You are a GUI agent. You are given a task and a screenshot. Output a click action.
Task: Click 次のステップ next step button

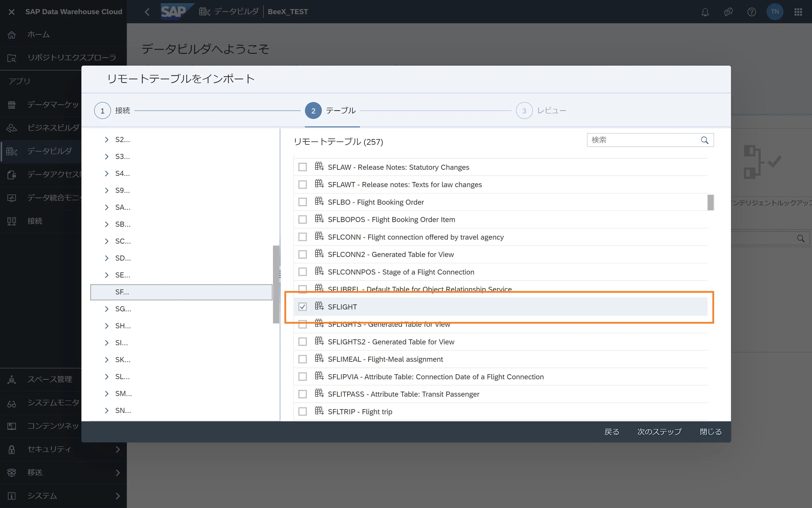click(x=659, y=432)
